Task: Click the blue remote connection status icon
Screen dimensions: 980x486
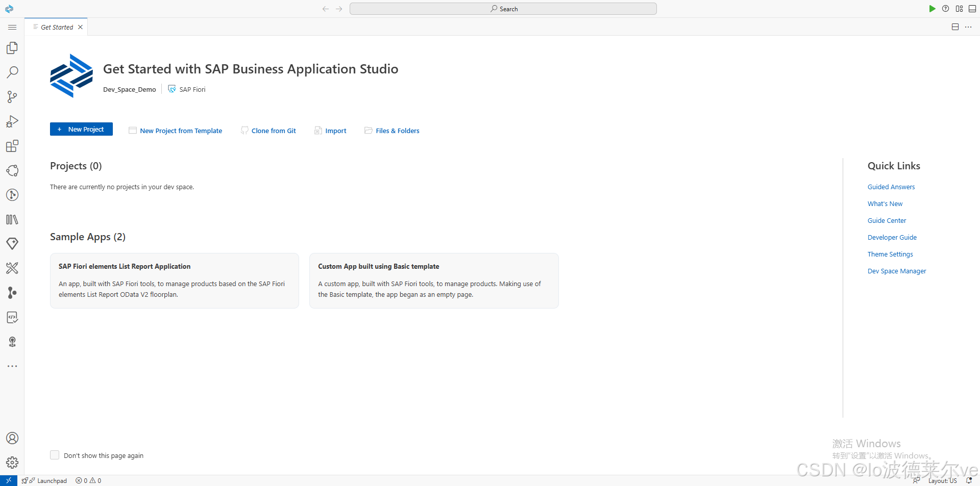Action: [x=9, y=480]
